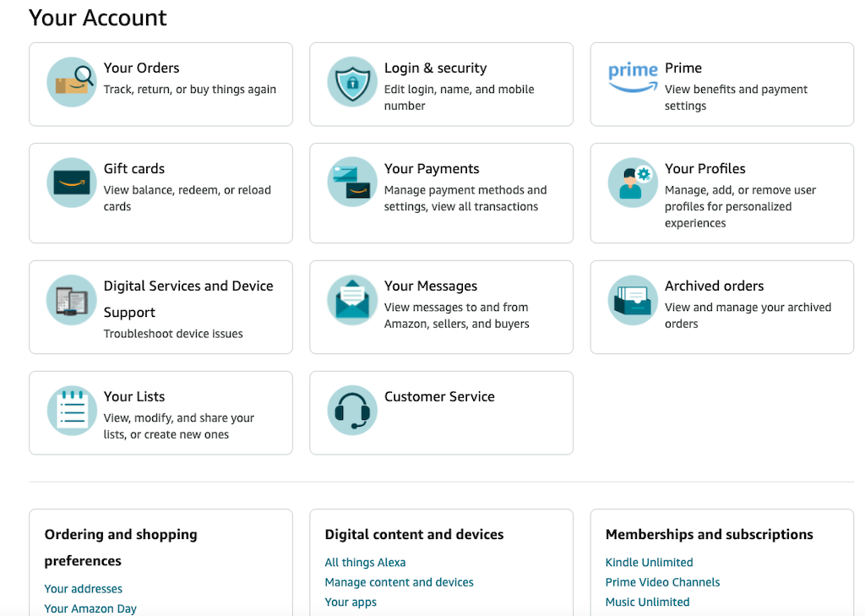Click 'View and manage your archived orders' text
Screen dimensions: 865x616
tap(748, 315)
